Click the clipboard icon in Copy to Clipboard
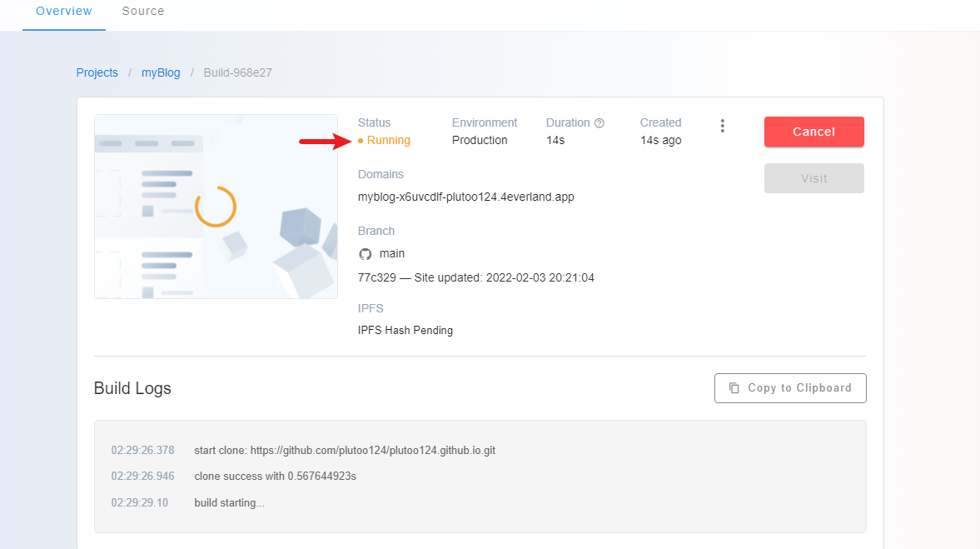This screenshot has height=549, width=980. 734,388
